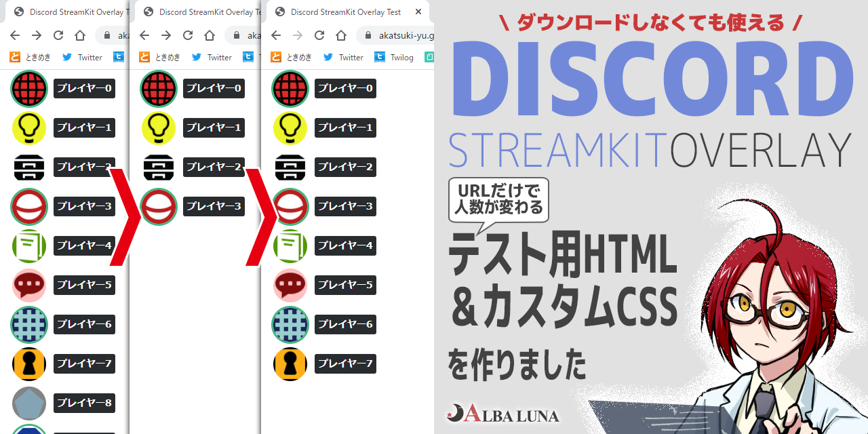
Task: Click the back arrow in the middle browser window
Action: [x=144, y=35]
